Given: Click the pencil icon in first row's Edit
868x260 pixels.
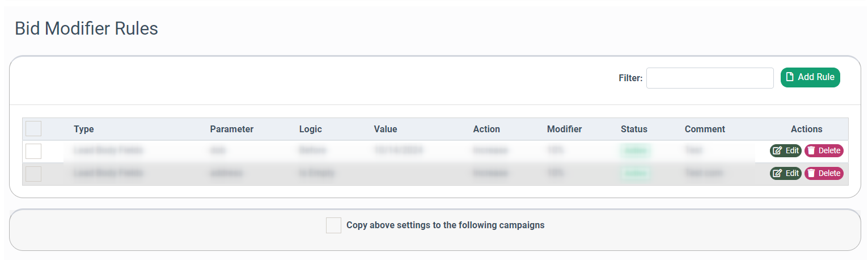Looking at the screenshot, I should click(777, 150).
